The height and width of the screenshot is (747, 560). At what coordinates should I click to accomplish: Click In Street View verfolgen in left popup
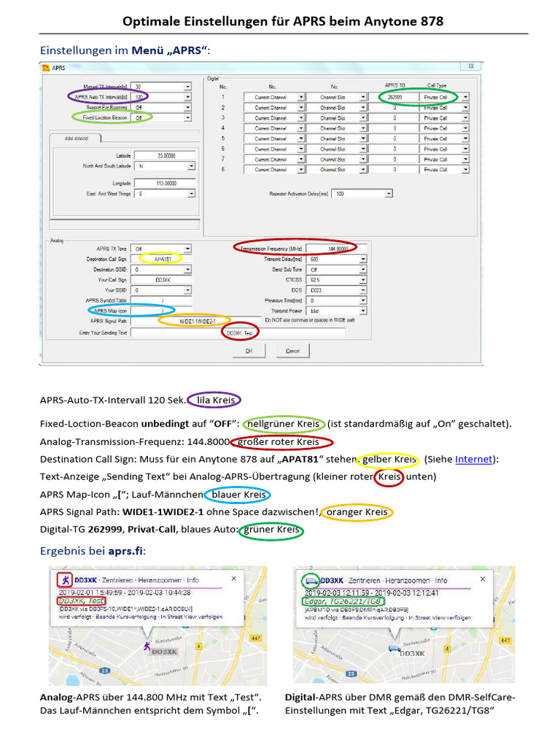tap(191, 616)
